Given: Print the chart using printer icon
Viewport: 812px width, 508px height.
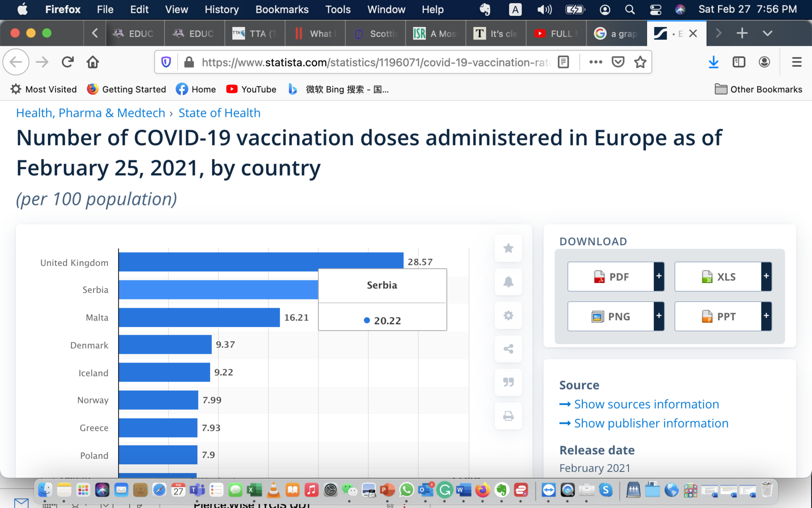Looking at the screenshot, I should [x=508, y=416].
